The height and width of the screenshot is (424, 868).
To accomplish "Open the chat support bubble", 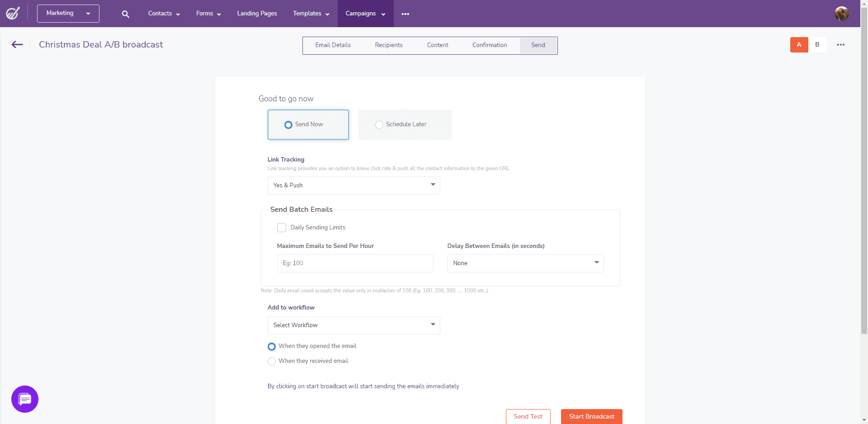I will pyautogui.click(x=24, y=399).
